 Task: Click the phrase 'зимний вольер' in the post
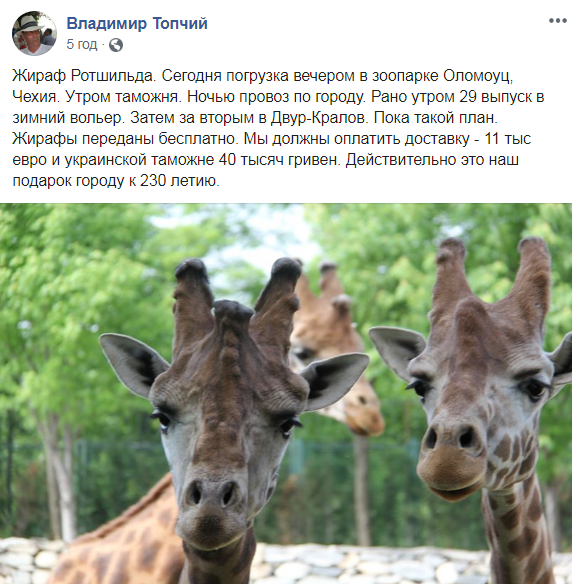(x=67, y=118)
